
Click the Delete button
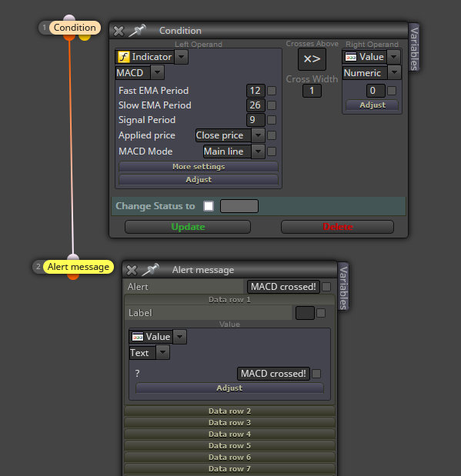point(337,227)
